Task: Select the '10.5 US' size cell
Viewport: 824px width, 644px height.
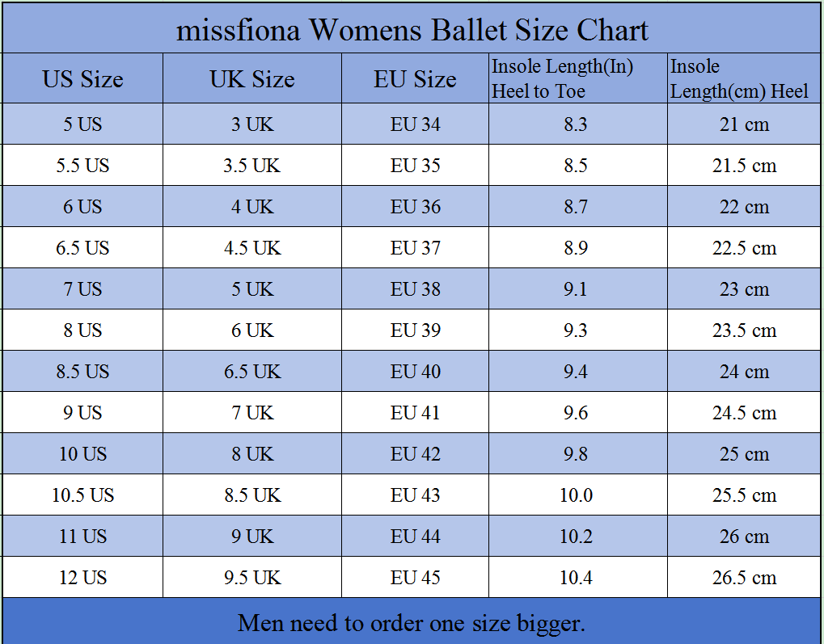Action: (82, 495)
